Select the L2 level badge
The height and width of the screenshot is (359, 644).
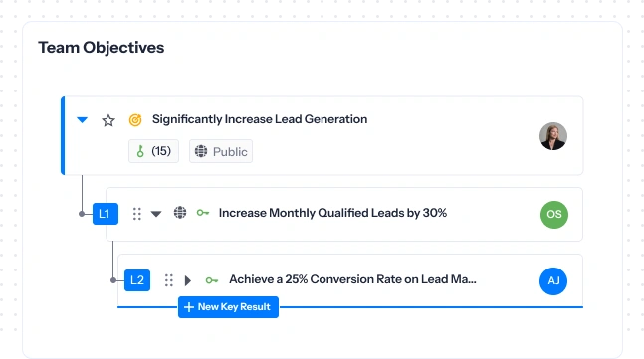(137, 280)
